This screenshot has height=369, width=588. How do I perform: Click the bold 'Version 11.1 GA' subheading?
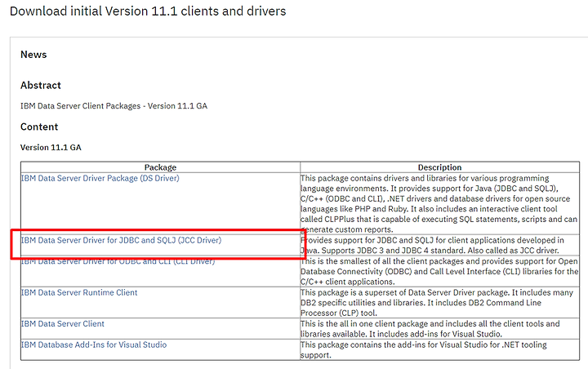point(51,148)
